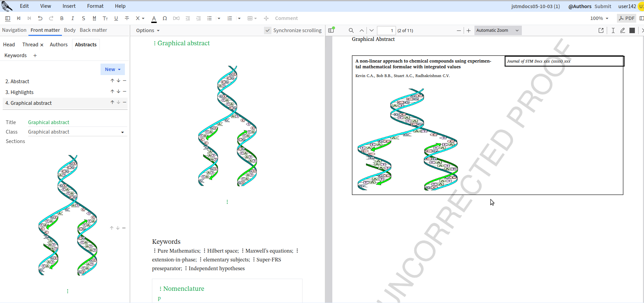Click the PDF page number input field

coord(386,30)
